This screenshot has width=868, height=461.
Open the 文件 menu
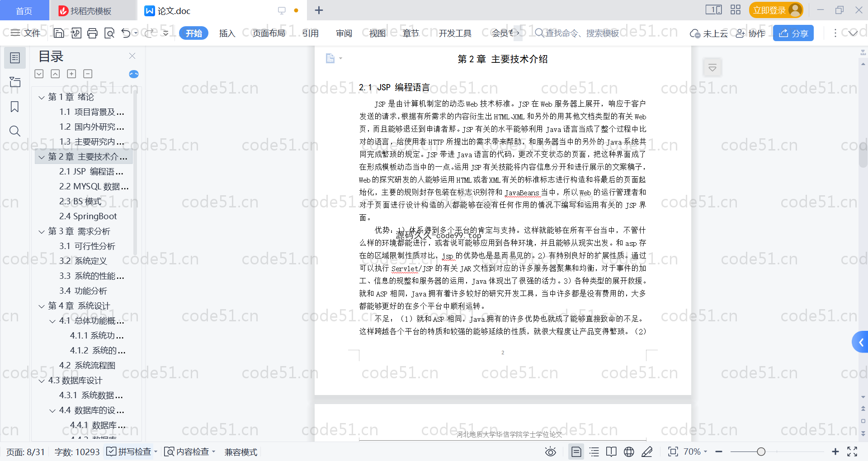[26, 33]
